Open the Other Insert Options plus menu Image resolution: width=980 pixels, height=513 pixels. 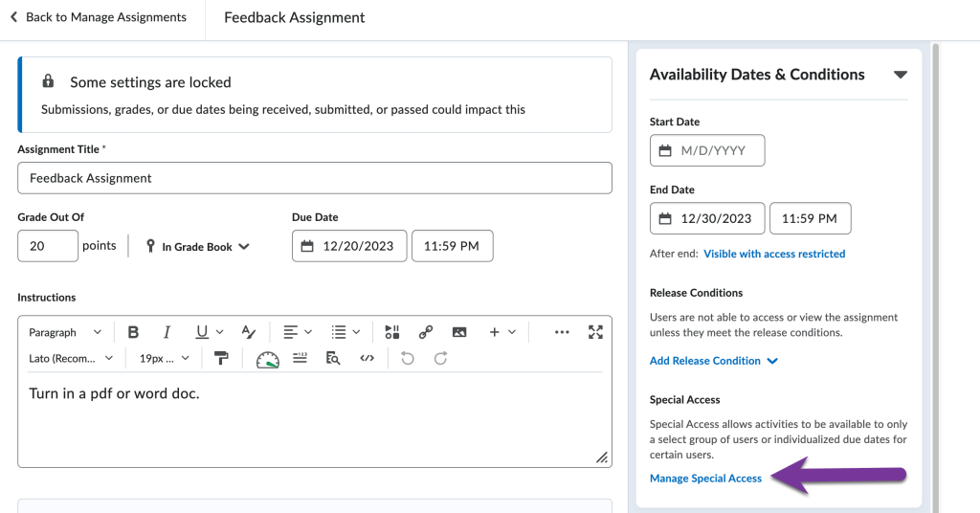point(495,332)
